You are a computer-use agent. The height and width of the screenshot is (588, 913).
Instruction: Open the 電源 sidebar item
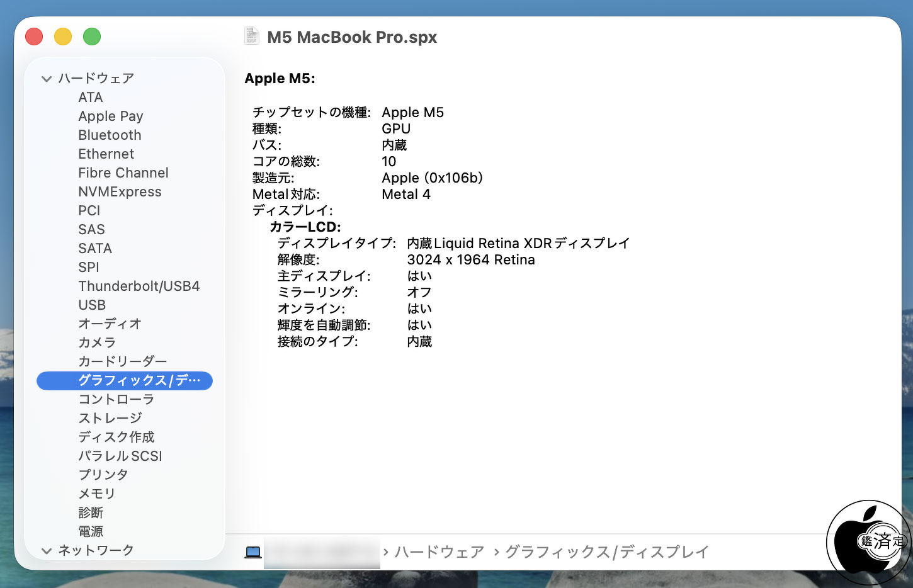click(91, 531)
